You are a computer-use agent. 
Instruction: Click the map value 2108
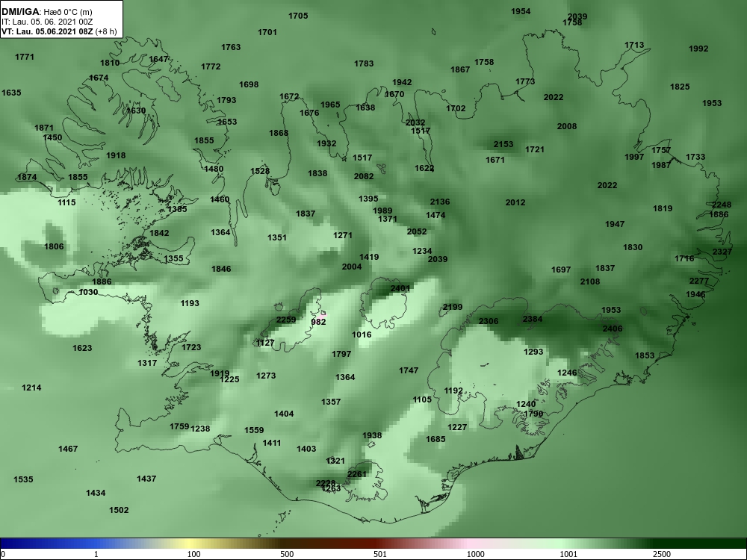(x=590, y=282)
